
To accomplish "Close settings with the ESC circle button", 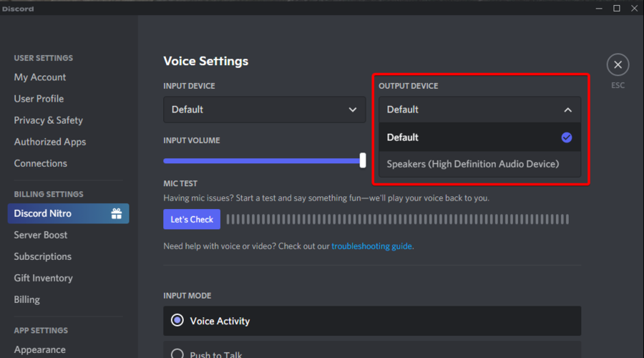I will [x=618, y=64].
